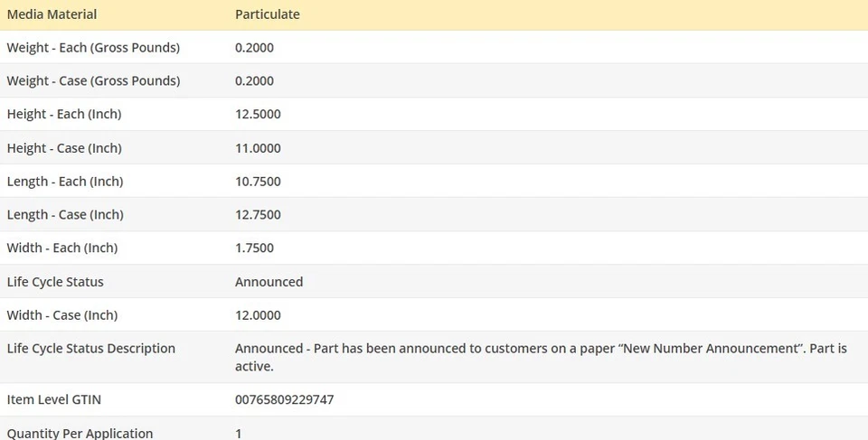Click the Weight - Case (Gross Pounds) label
Screen dimensions: 868x440
(x=93, y=81)
